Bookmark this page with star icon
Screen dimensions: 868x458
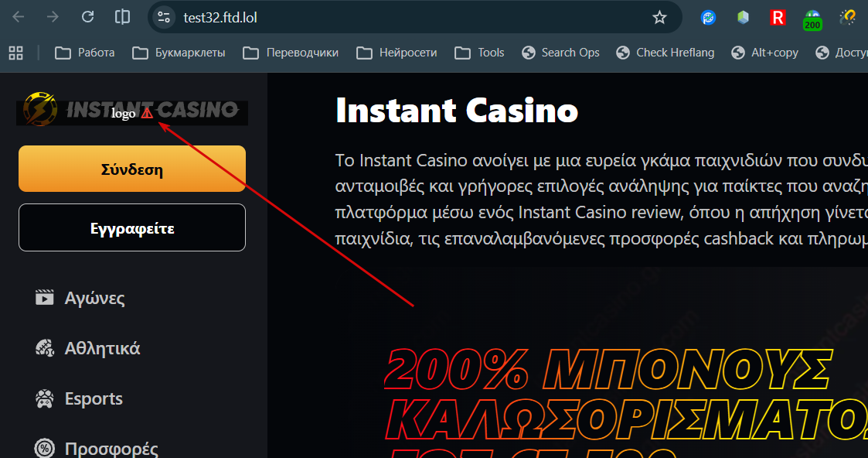pyautogui.click(x=659, y=18)
